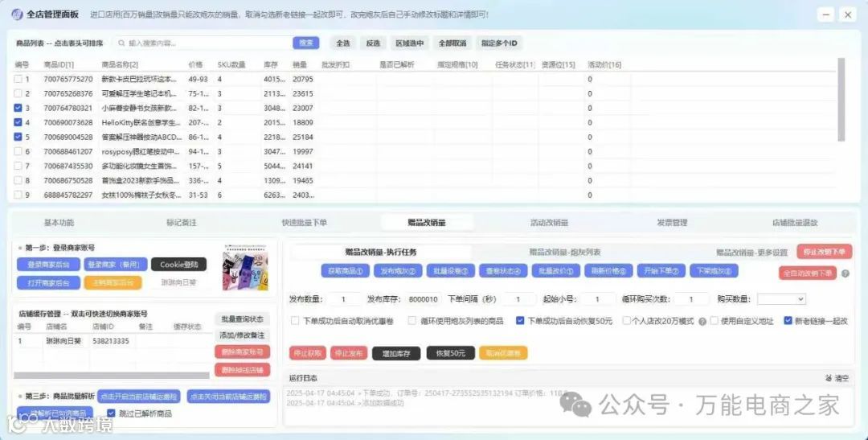Enable 个人店改20万模式 checkbox
This screenshot has height=440, width=868.
[x=627, y=320]
